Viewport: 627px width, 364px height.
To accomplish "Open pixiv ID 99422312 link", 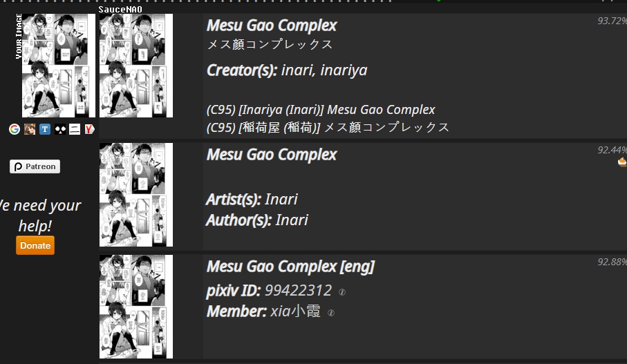I will (x=298, y=291).
